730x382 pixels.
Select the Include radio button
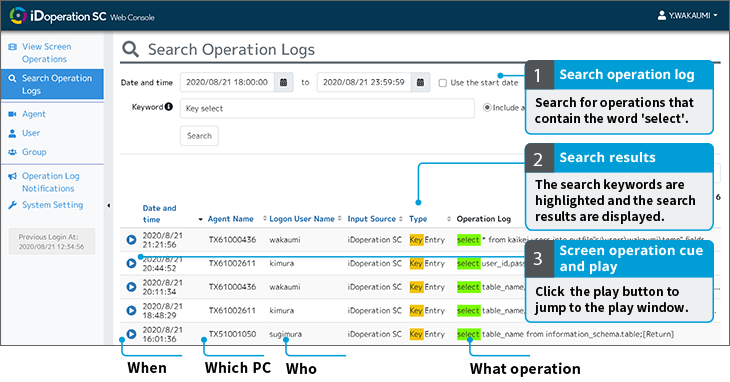tap(487, 107)
